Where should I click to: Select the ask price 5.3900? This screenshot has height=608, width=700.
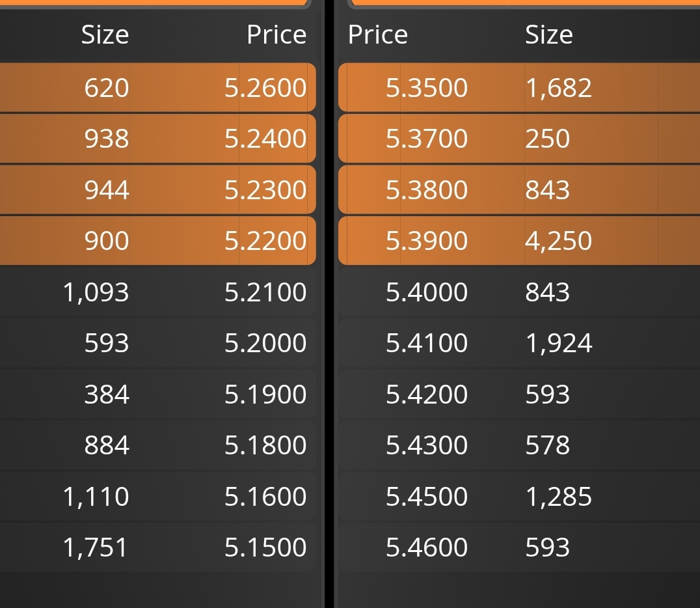(x=427, y=241)
